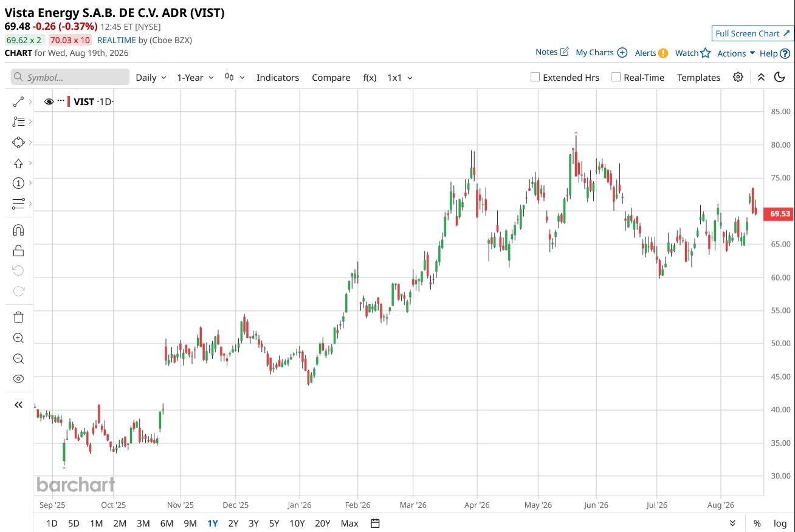This screenshot has width=795, height=532.
Task: Toggle percent scale on price axis
Action: (757, 523)
